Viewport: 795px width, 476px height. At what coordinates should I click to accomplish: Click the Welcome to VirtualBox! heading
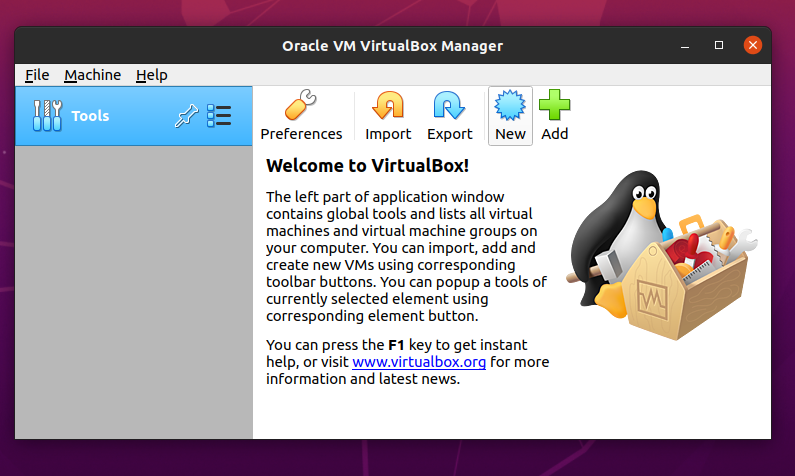pos(368,166)
